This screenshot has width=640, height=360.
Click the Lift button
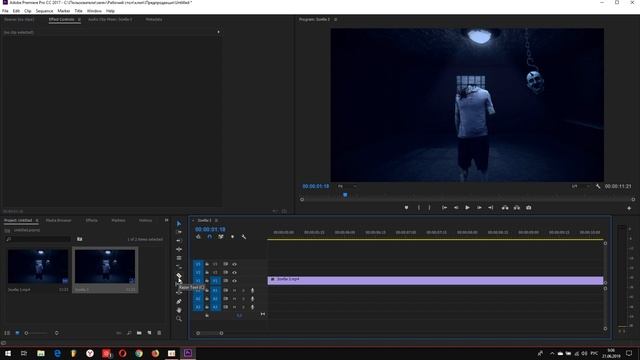click(x=505, y=208)
